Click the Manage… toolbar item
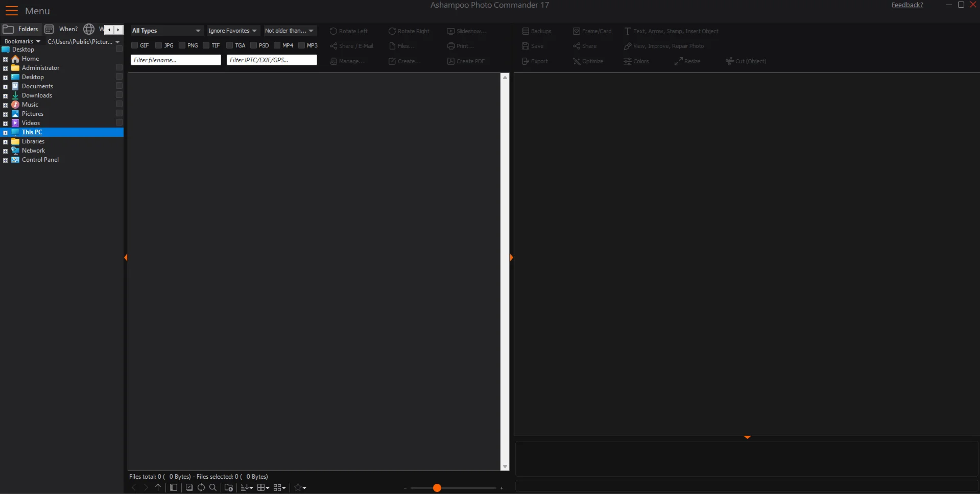This screenshot has height=494, width=980. (347, 61)
